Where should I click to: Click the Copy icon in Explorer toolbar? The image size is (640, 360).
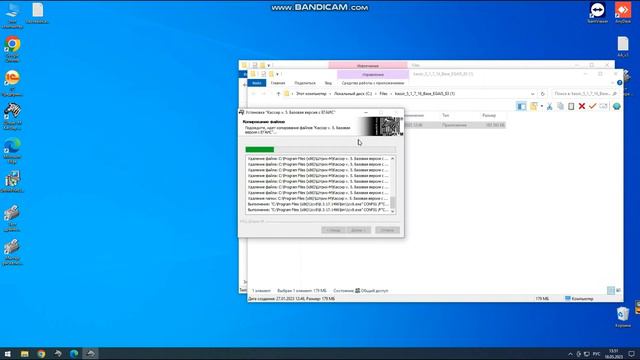[560, 107]
